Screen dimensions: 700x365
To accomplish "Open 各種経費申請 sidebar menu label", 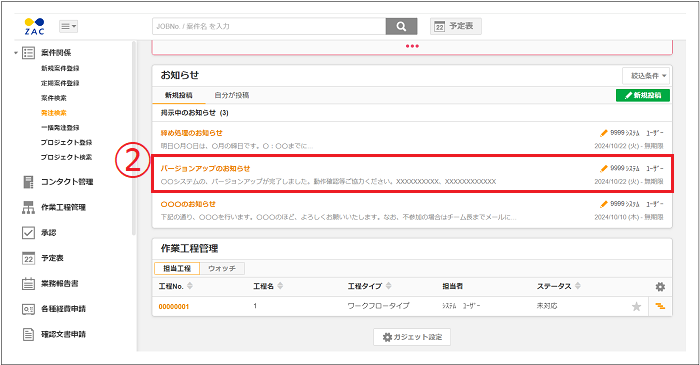I will [x=63, y=309].
